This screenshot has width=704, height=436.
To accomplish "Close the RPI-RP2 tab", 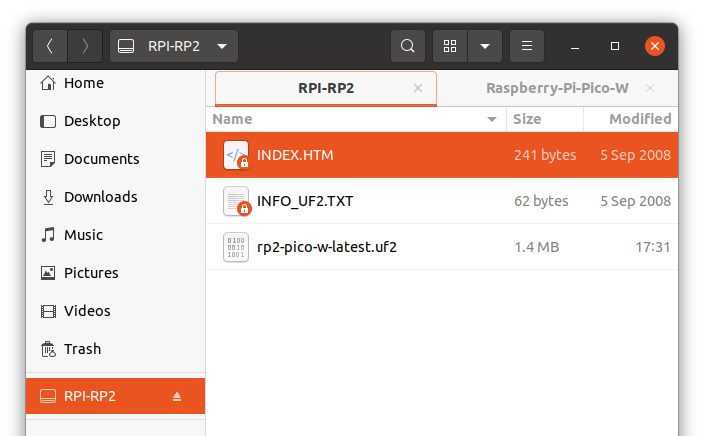I will click(418, 88).
